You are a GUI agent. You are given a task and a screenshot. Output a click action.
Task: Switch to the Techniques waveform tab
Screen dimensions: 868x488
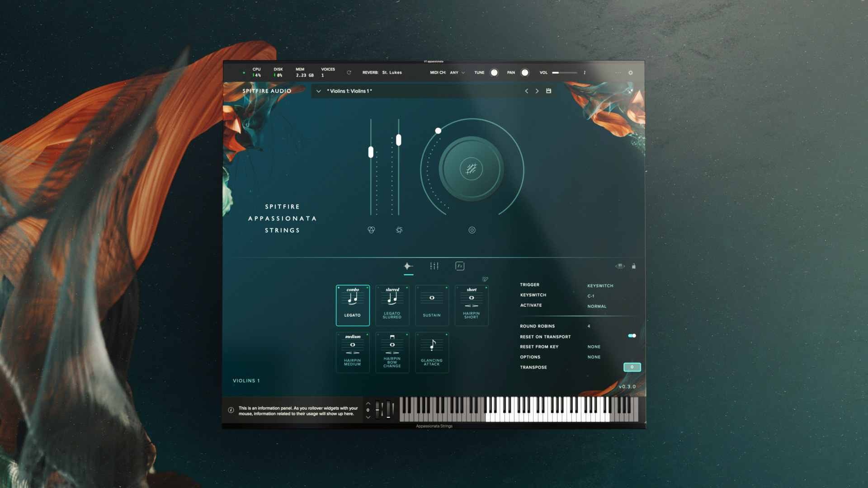(408, 266)
